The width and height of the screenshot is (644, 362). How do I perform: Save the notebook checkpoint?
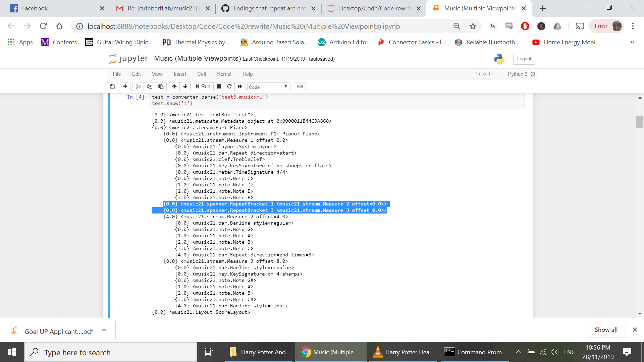(112, 86)
